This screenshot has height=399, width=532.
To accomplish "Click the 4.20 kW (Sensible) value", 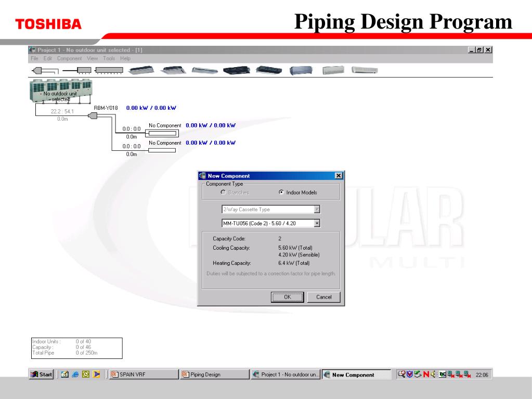I will [x=299, y=255].
